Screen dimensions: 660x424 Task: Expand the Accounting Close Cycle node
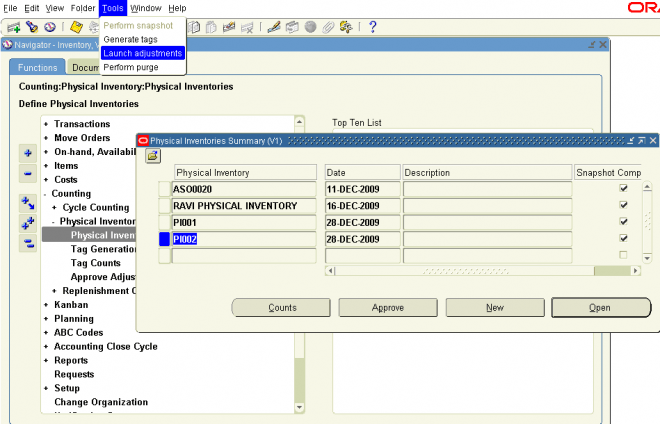click(x=46, y=347)
